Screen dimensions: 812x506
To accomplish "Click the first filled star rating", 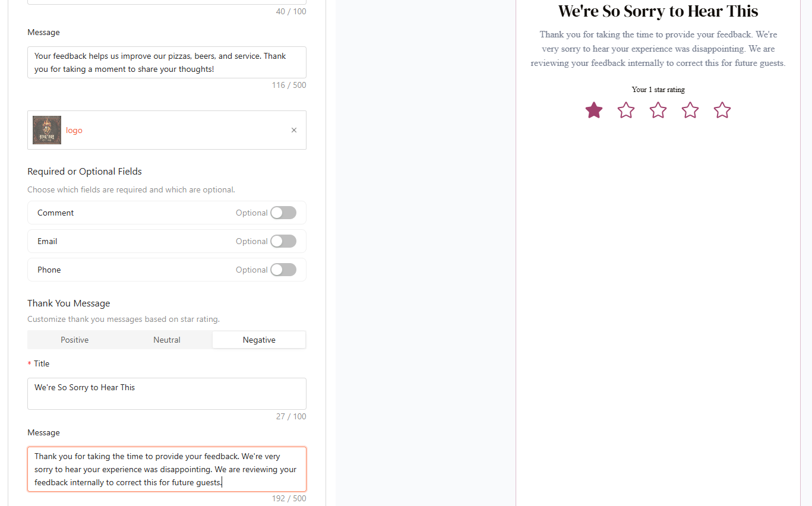I will tap(593, 110).
